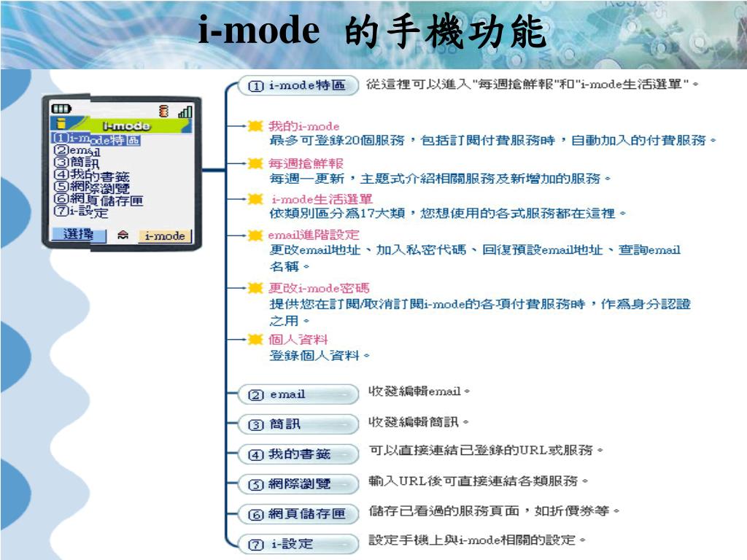Open the 每週搶鮮報 heading link
Image resolution: width=747 pixels, height=560 pixels.
point(306,163)
